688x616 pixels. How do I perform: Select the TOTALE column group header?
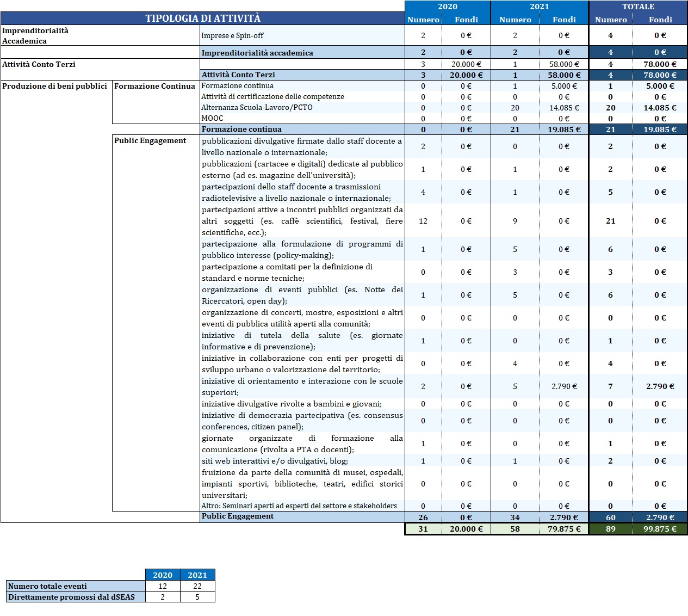coord(638,7)
